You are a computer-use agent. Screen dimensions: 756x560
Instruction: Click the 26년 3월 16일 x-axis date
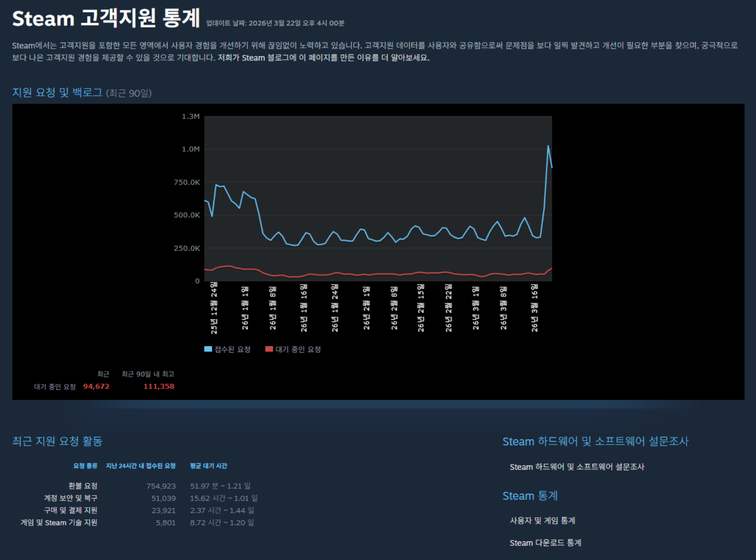[535, 308]
